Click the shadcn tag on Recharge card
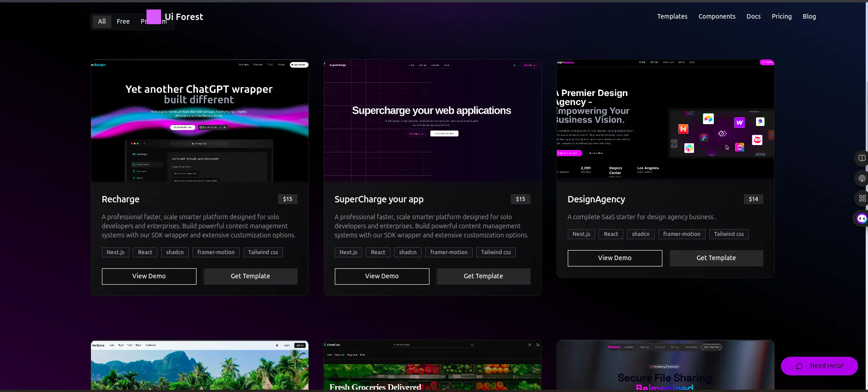Screen dimensions: 868x392 pos(175,252)
